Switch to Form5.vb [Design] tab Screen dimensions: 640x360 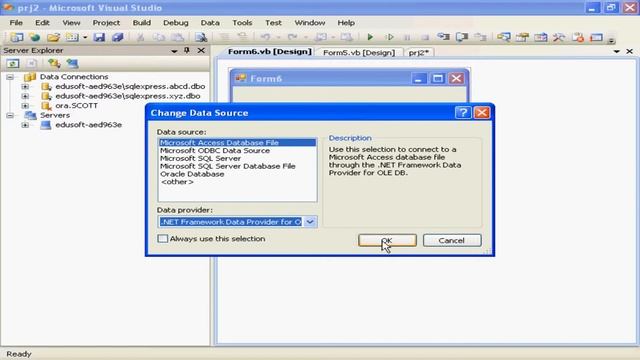point(359,53)
